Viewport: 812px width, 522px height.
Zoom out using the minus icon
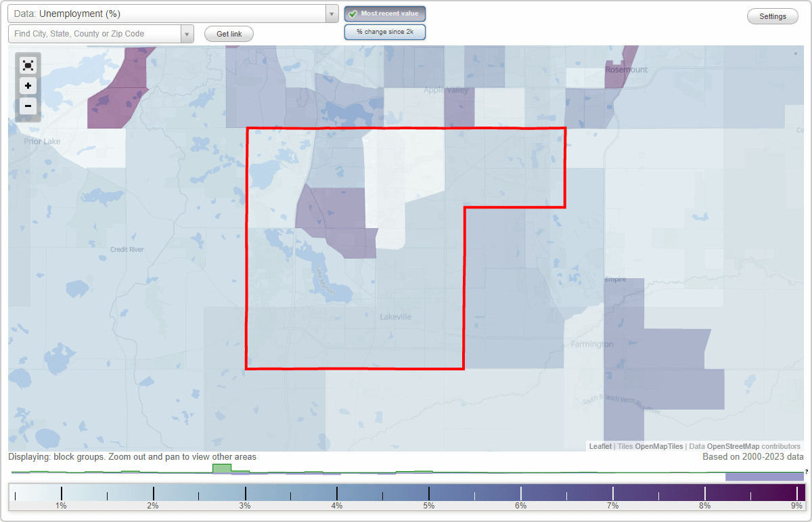[28, 106]
